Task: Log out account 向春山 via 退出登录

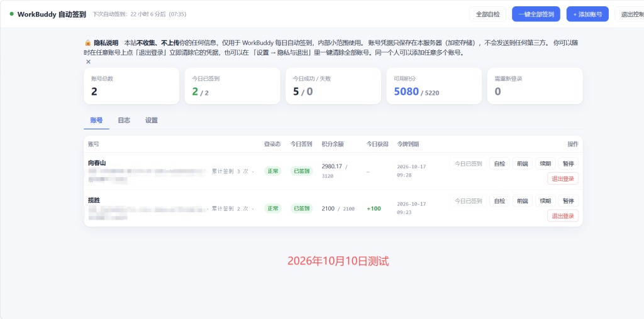Action: point(563,178)
